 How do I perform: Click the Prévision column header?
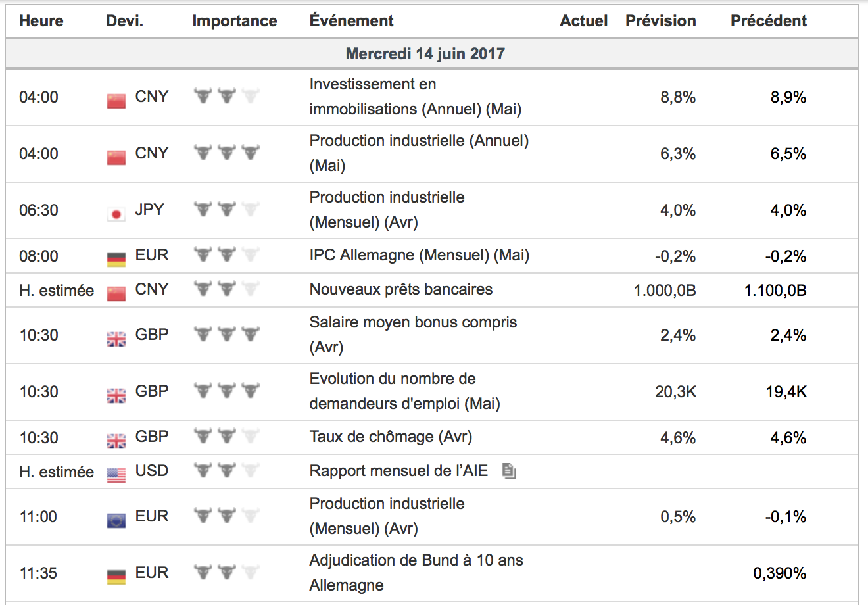(x=660, y=21)
